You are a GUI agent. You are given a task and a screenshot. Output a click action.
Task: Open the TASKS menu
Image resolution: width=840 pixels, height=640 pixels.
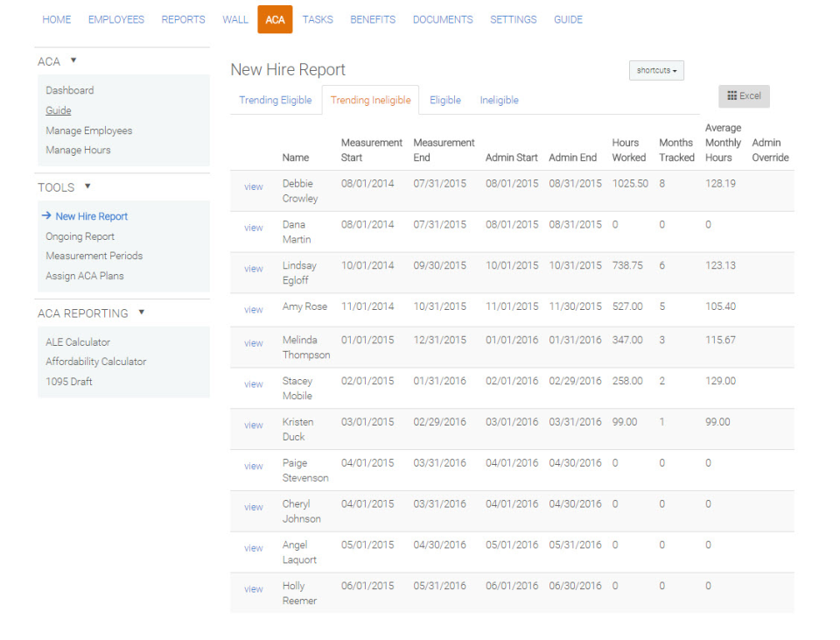pos(318,20)
